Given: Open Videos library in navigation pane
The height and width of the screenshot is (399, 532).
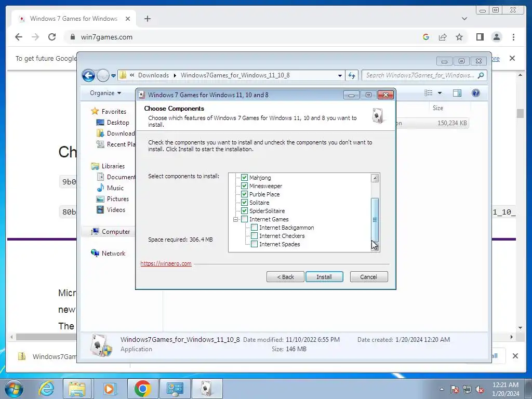Looking at the screenshot, I should [x=116, y=210].
